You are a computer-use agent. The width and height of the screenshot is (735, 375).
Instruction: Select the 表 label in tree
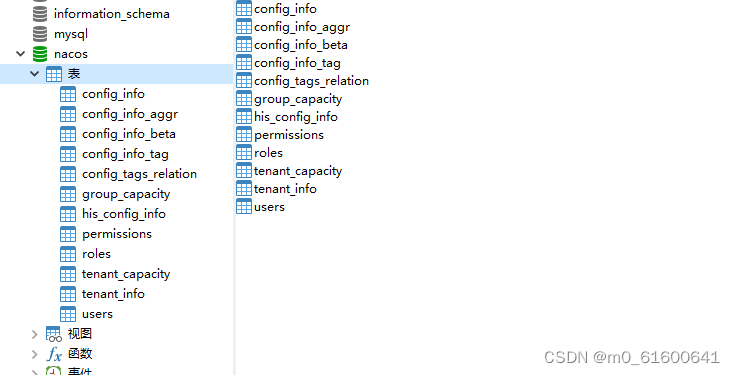point(74,74)
